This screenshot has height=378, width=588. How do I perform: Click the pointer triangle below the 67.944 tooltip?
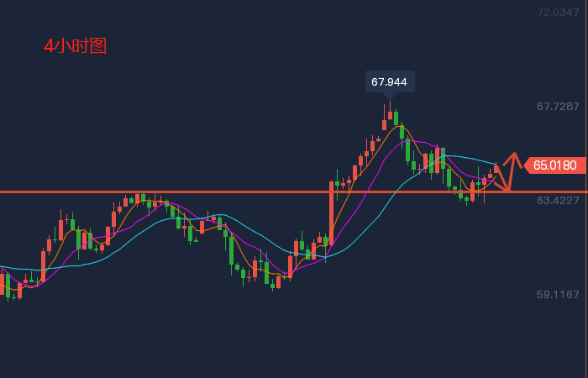pyautogui.click(x=390, y=97)
